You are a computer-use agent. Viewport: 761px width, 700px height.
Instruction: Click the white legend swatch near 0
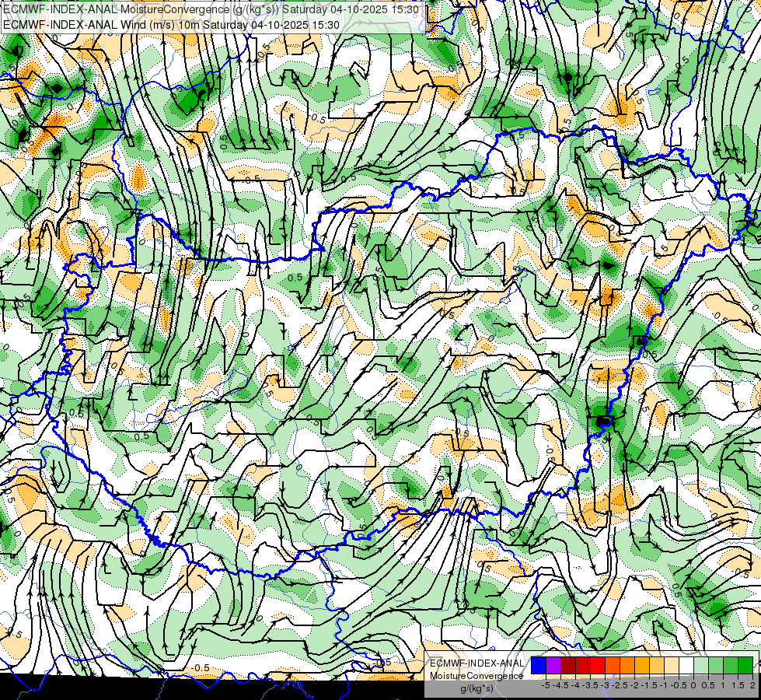tap(686, 665)
